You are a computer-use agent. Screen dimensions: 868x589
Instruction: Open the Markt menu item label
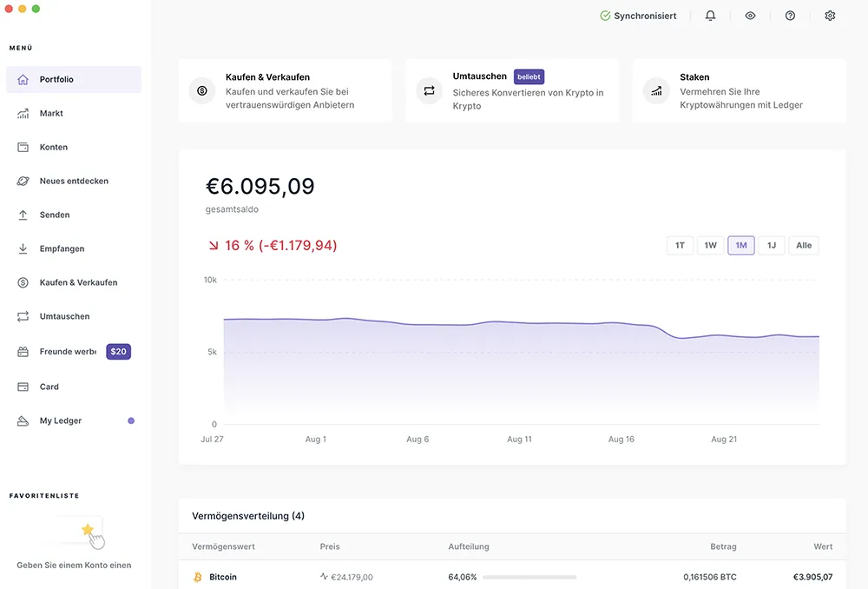point(51,113)
